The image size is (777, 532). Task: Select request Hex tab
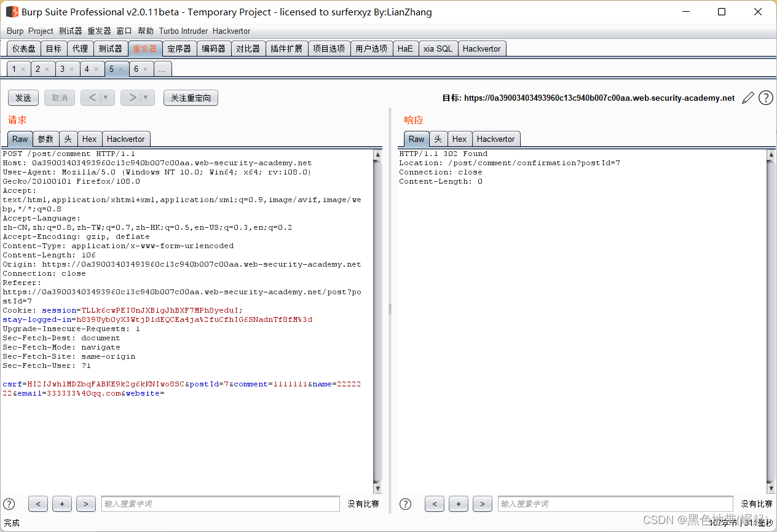90,139
